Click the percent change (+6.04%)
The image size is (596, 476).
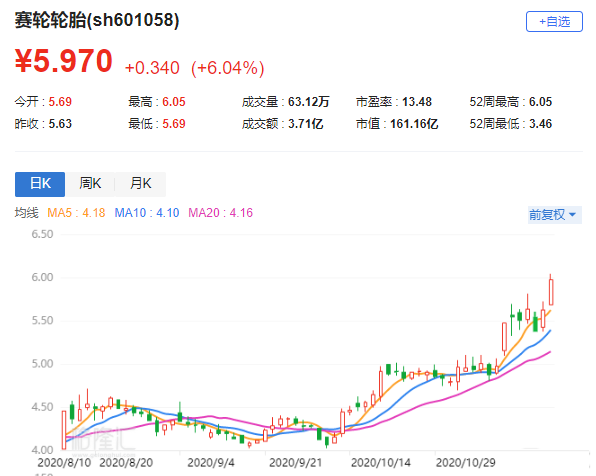[x=228, y=68]
